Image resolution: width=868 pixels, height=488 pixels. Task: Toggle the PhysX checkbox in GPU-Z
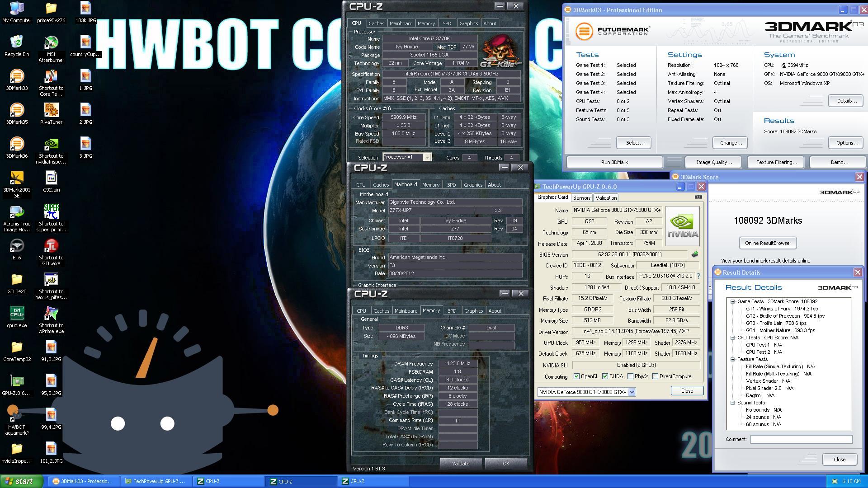[x=630, y=376]
